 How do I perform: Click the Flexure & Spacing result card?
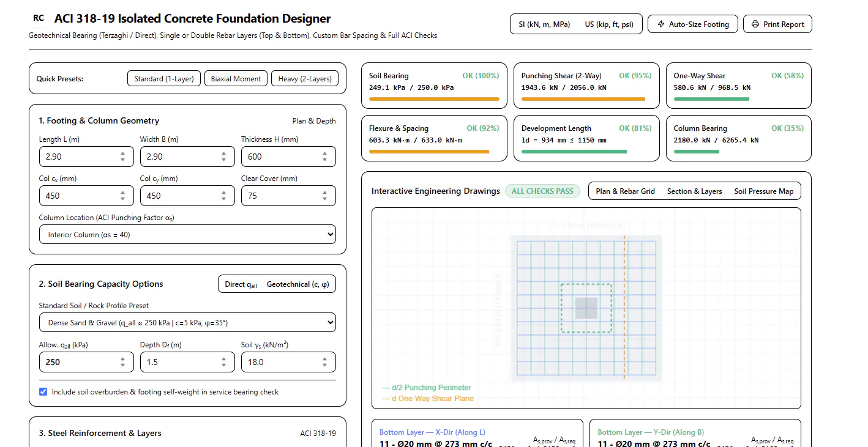coord(434,138)
